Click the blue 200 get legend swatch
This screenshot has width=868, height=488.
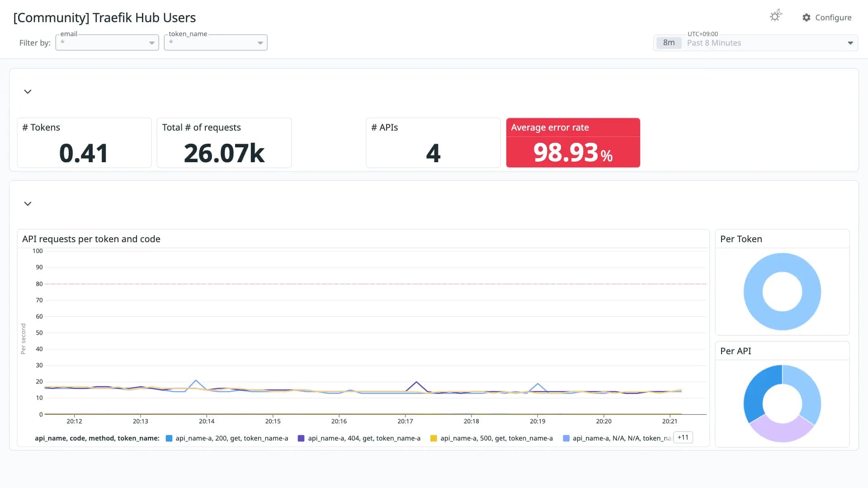click(x=169, y=438)
